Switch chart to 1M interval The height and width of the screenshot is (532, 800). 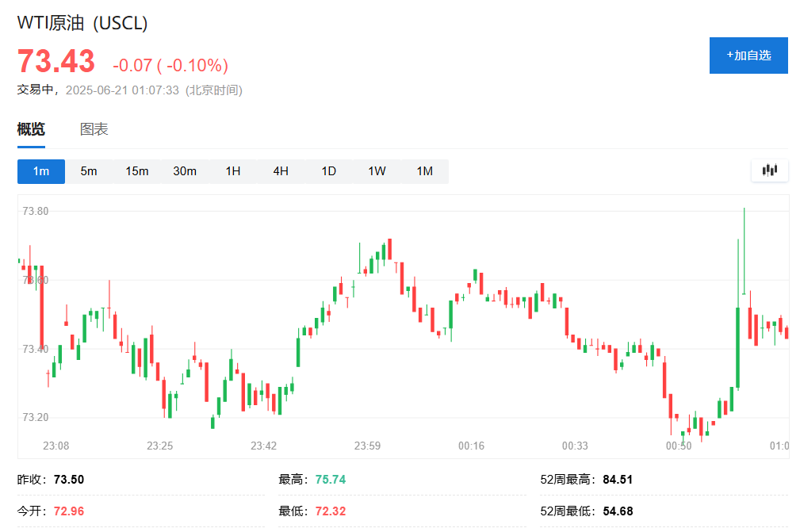(x=424, y=171)
